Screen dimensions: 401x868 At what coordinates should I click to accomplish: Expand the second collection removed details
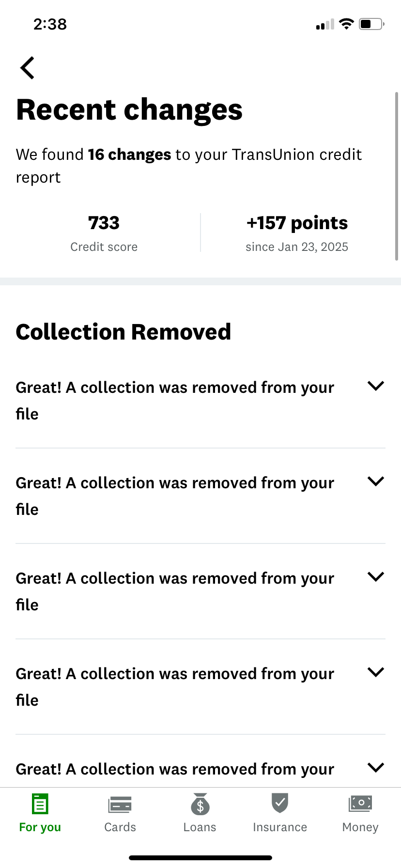[375, 481]
